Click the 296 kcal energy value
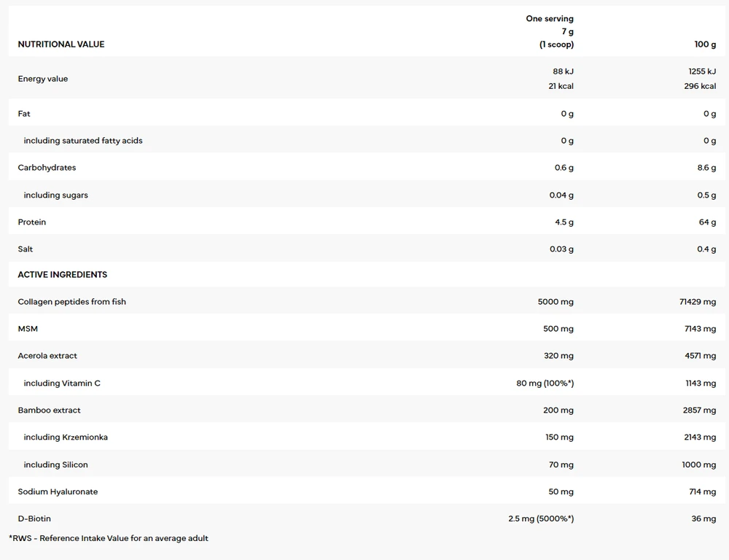Screen dimensions: 729x560 point(700,86)
